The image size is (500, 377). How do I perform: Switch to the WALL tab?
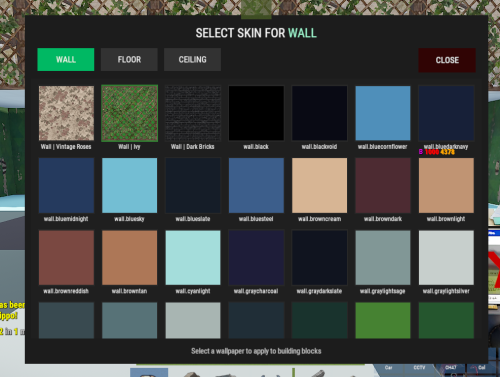pyautogui.click(x=66, y=59)
